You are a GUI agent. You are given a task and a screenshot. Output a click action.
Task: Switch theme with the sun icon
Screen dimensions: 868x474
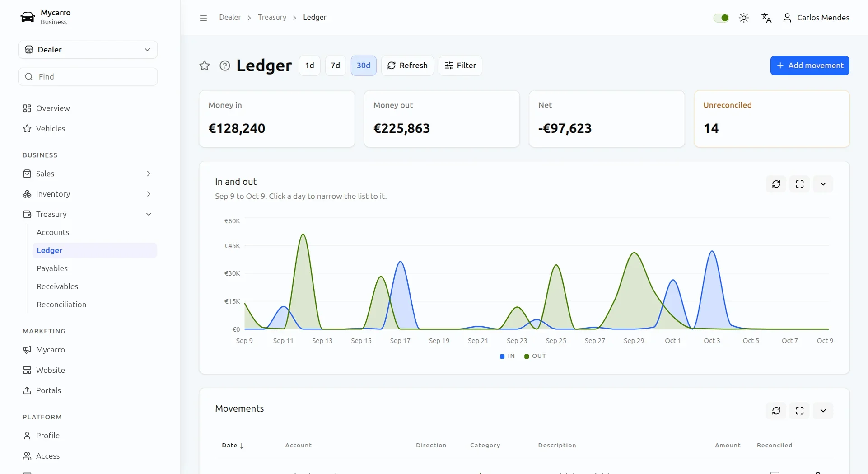(x=744, y=18)
